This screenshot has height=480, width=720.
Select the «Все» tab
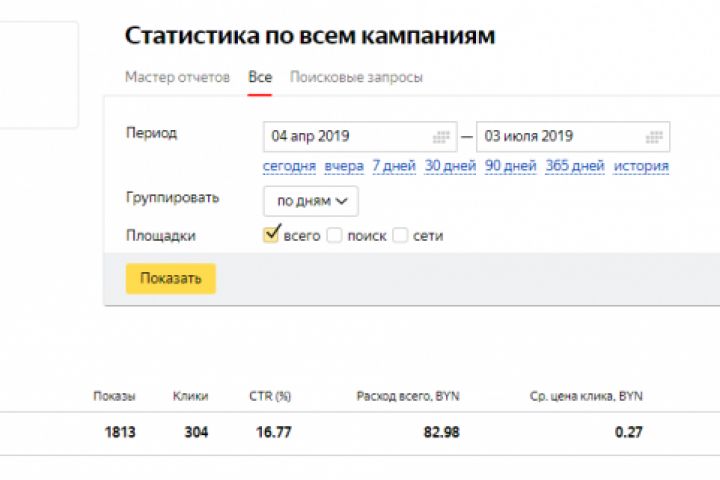tap(260, 77)
